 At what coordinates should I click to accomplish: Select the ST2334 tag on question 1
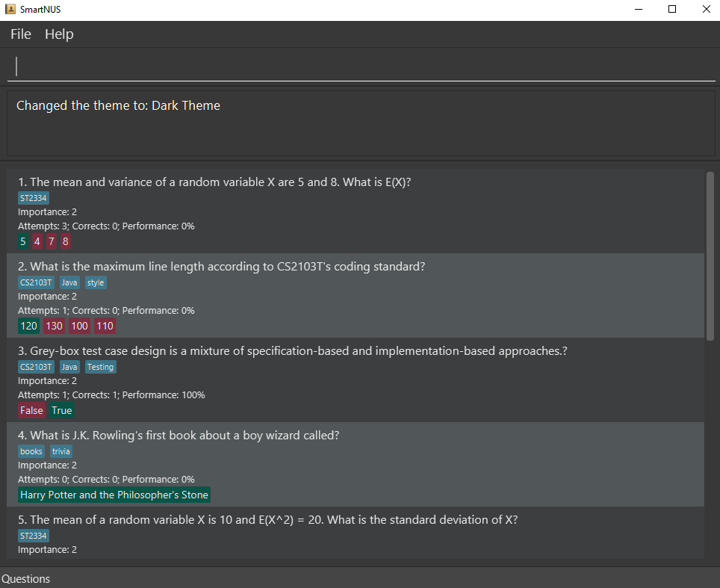point(33,197)
